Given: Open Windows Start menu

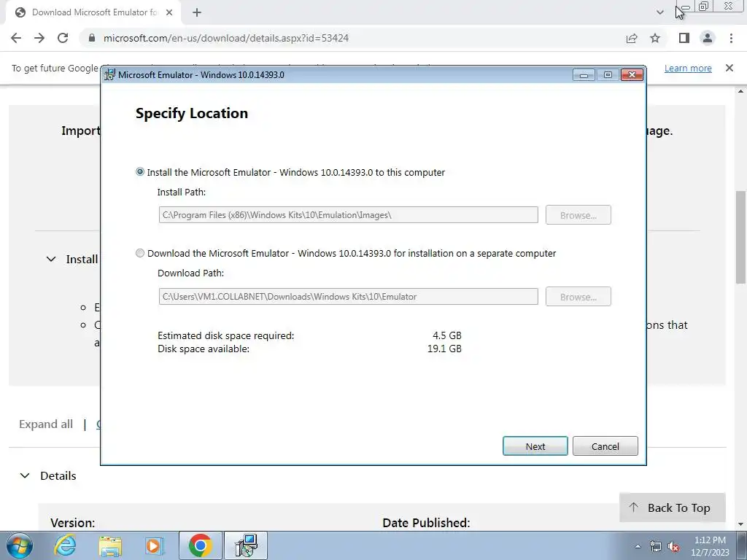Looking at the screenshot, I should click(x=19, y=545).
